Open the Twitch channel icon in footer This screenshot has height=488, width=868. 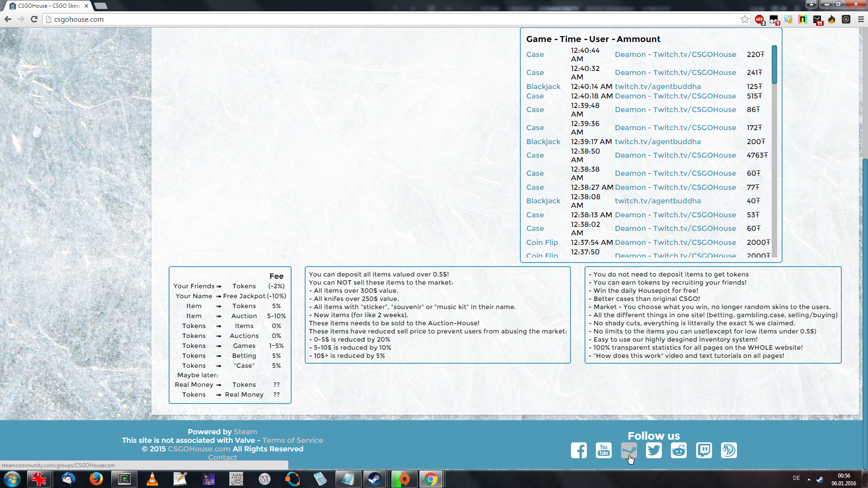[x=704, y=450]
